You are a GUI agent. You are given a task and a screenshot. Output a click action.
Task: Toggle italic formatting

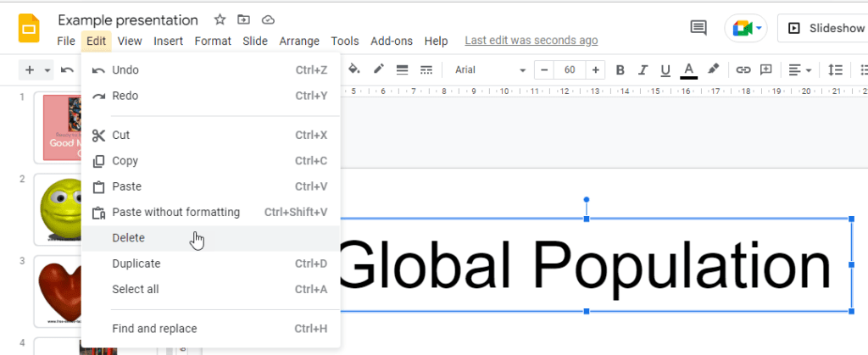(643, 70)
